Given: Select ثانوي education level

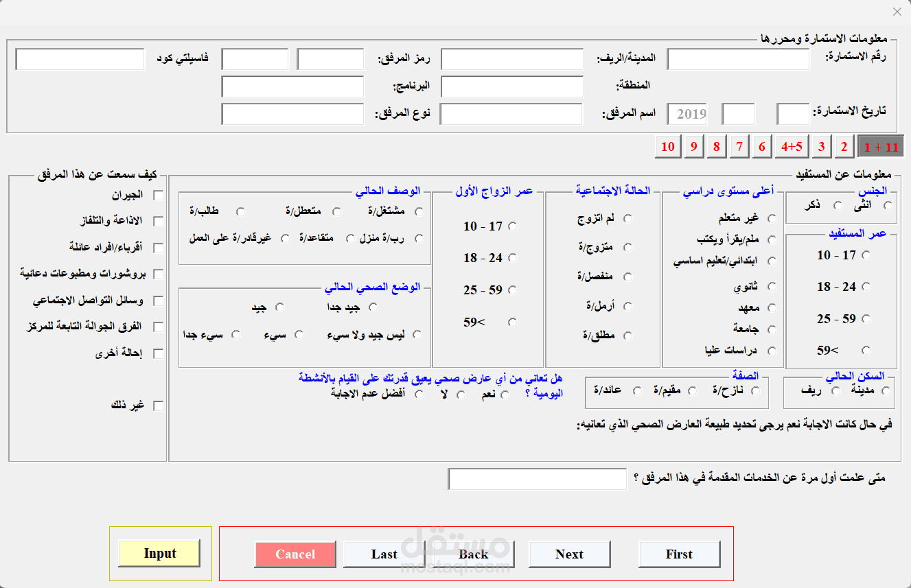Looking at the screenshot, I should click(772, 287).
